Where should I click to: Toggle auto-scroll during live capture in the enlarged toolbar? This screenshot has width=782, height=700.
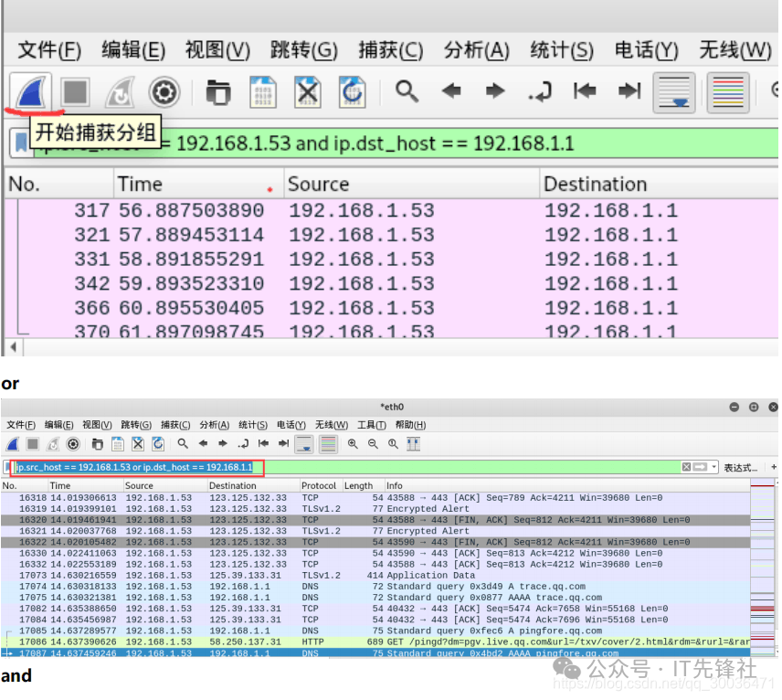click(x=674, y=92)
